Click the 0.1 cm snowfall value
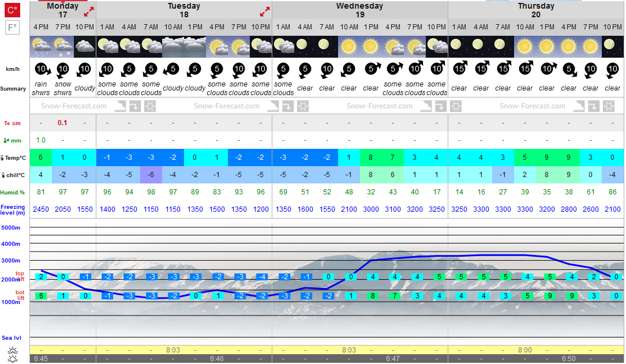 coord(63,123)
